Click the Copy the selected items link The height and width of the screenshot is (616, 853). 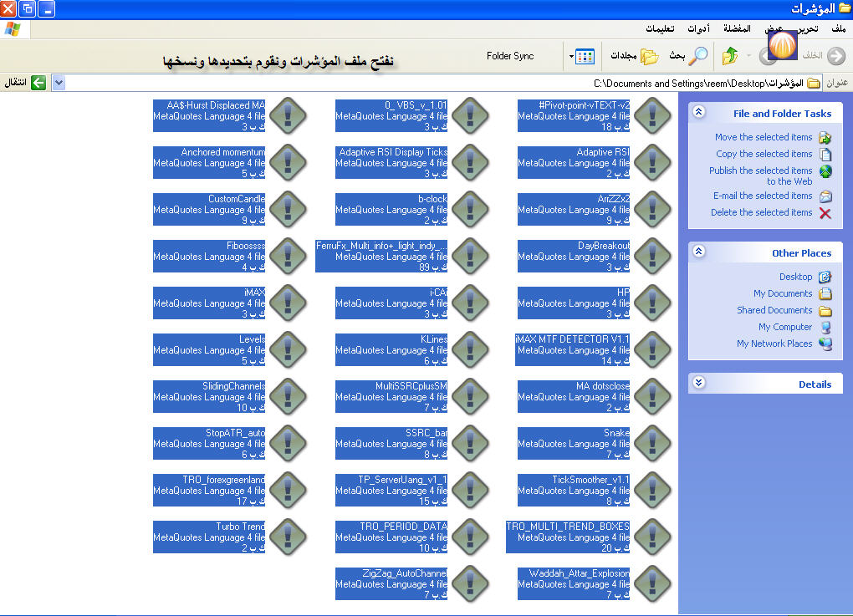[x=764, y=154]
